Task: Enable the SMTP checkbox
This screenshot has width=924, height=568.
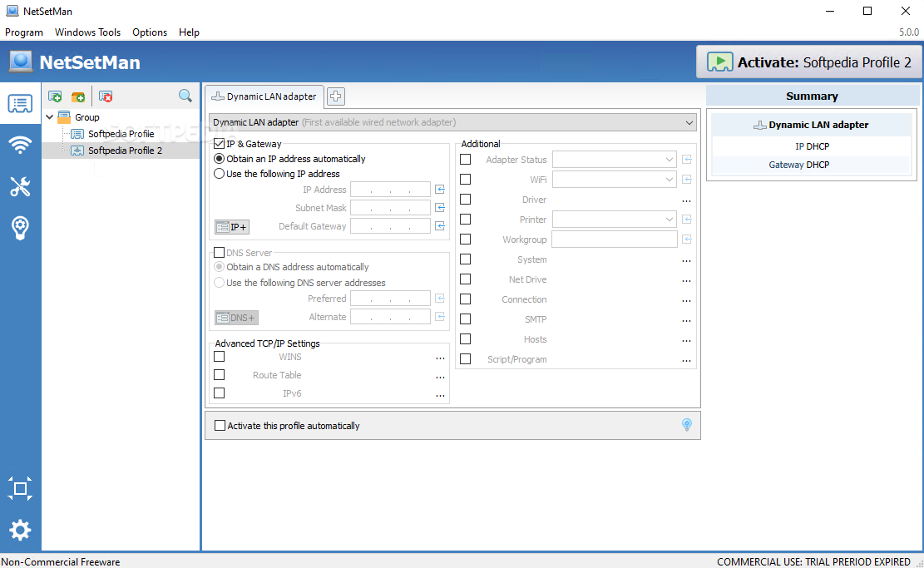Action: [466, 319]
